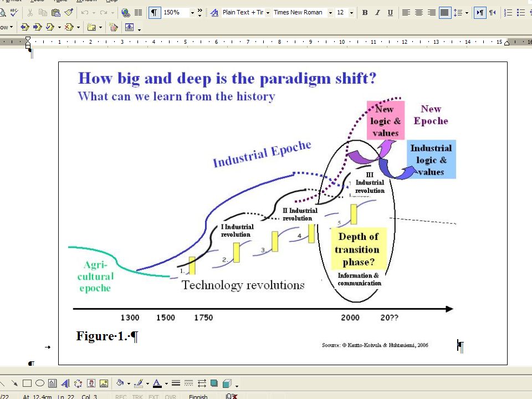Jump to the next tracked change

click(x=37, y=27)
